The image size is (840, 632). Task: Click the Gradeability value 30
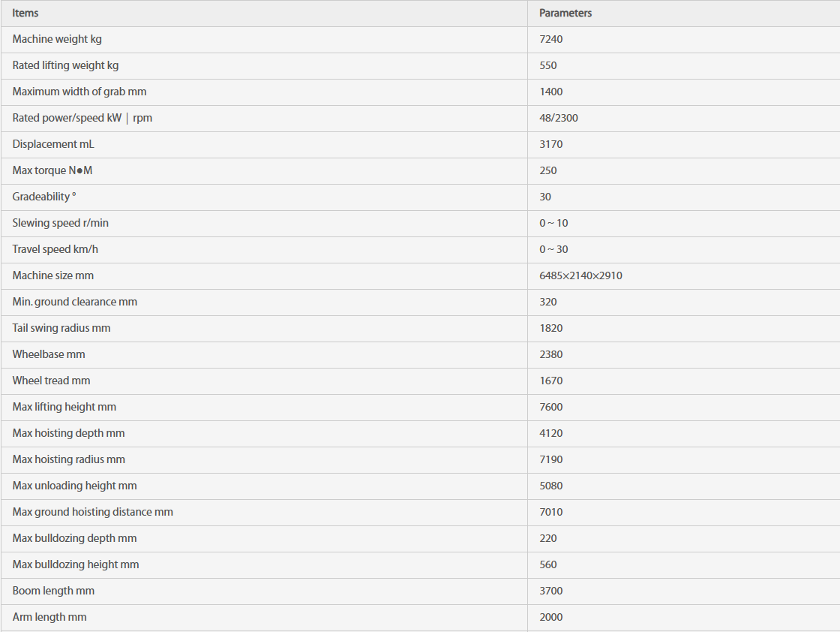[x=545, y=197]
